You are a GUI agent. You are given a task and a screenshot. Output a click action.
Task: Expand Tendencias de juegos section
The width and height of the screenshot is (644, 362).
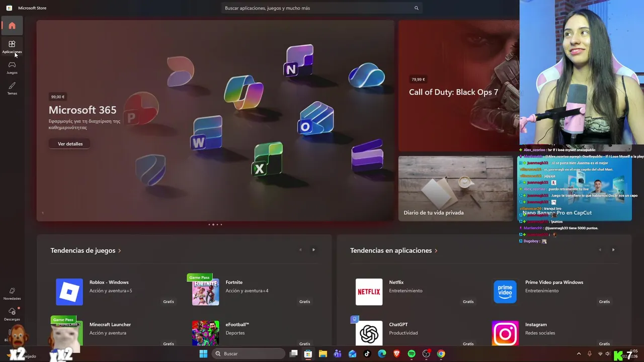(86, 250)
